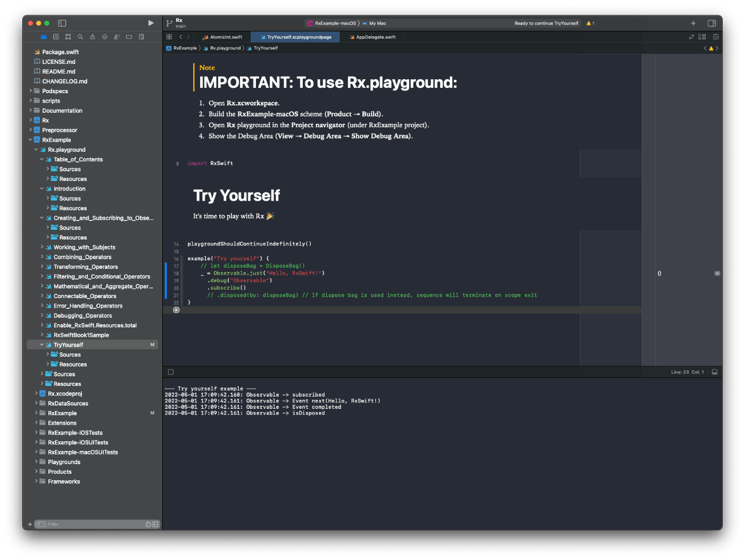Open the Issue navigator triangle icon
The image size is (745, 560).
[93, 37]
